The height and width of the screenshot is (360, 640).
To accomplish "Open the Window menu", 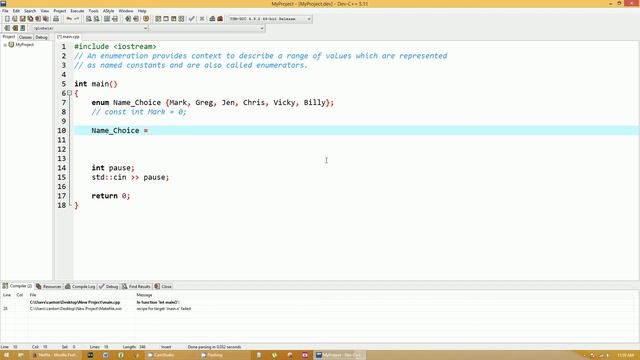I will click(x=126, y=11).
